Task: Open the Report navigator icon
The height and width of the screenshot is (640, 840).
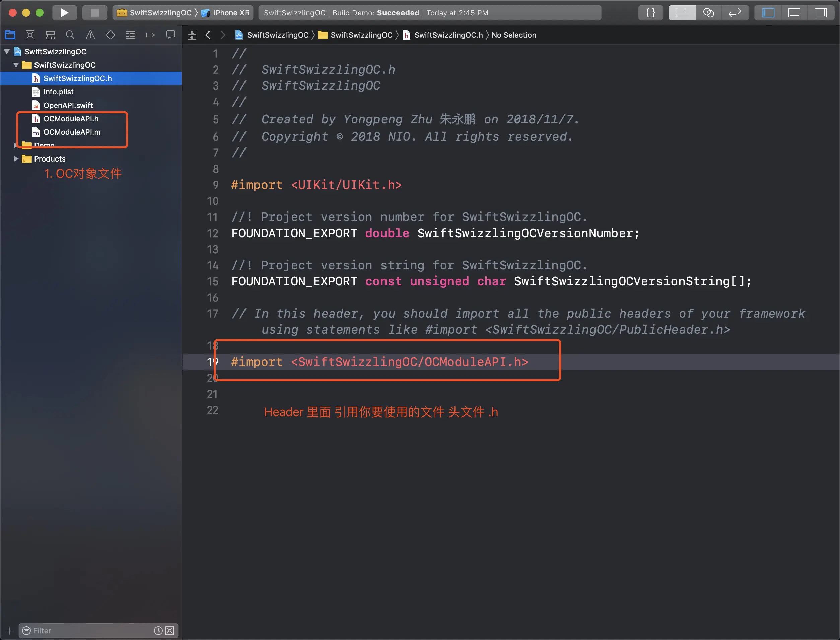Action: [x=170, y=35]
